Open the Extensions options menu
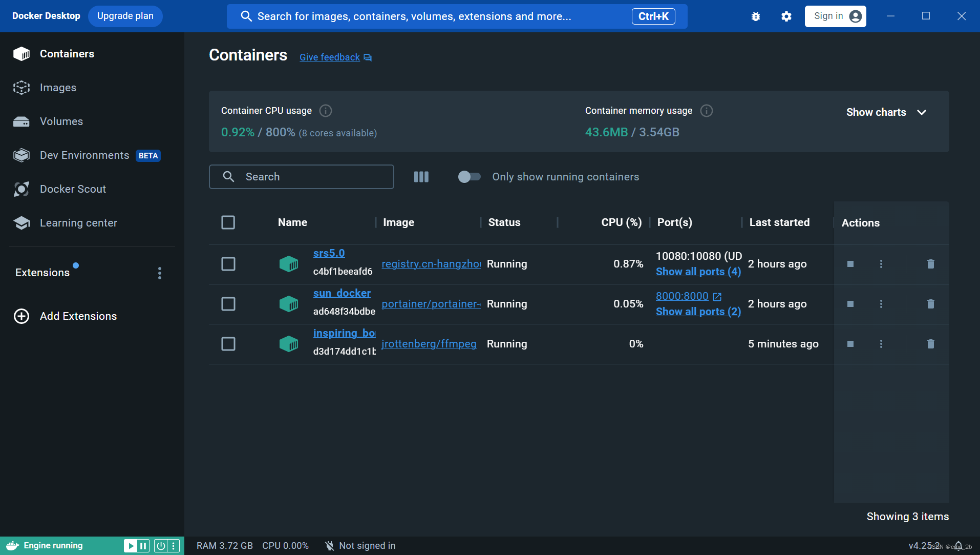The height and width of the screenshot is (555, 980). (159, 273)
